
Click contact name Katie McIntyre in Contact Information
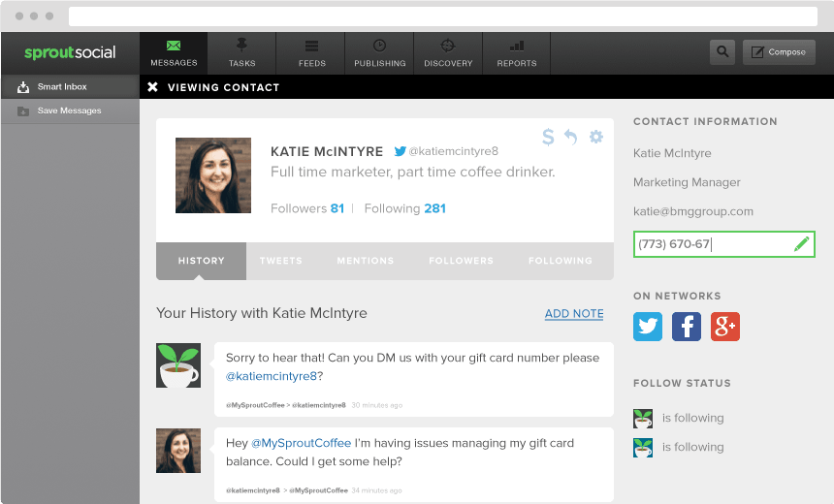(672, 153)
